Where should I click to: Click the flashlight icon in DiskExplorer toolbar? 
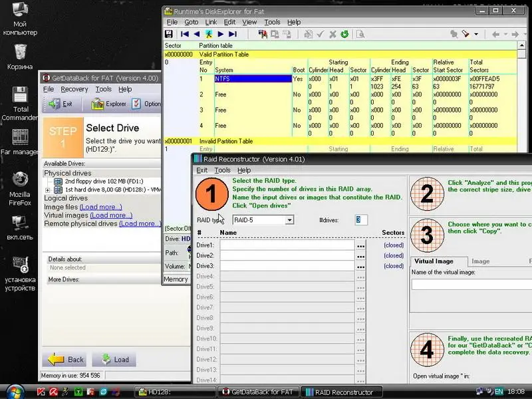[465, 34]
